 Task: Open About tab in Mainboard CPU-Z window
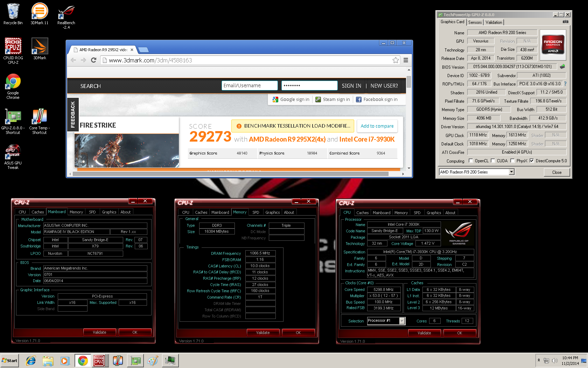(126, 212)
